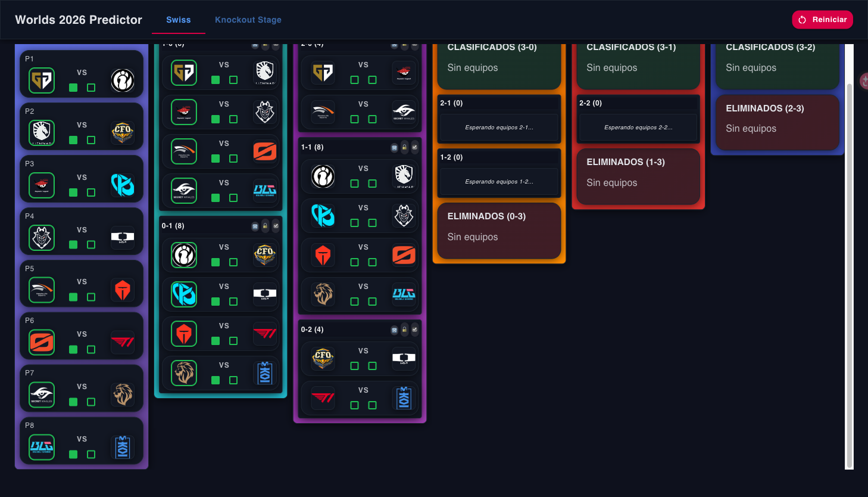The image size is (868, 497).
Task: Click the ELIMINADOS (0-3) heading
Action: (x=486, y=216)
